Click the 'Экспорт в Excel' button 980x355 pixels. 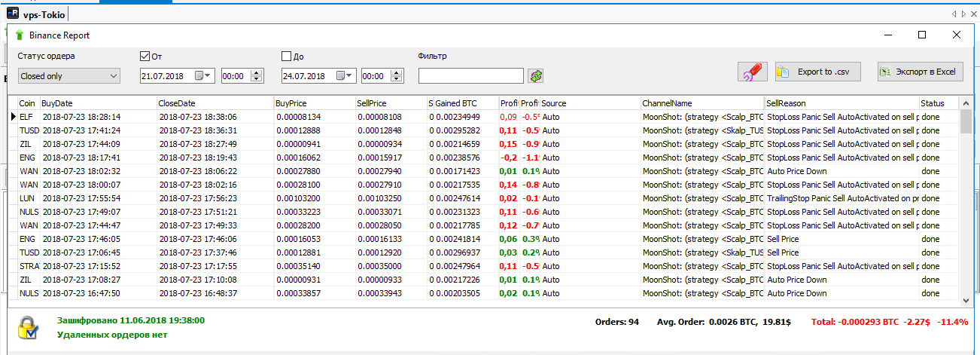coord(920,72)
